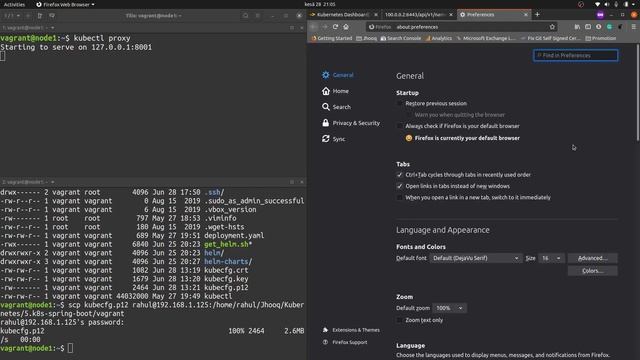Click the green Grammarly-style extension icon

coord(609,27)
